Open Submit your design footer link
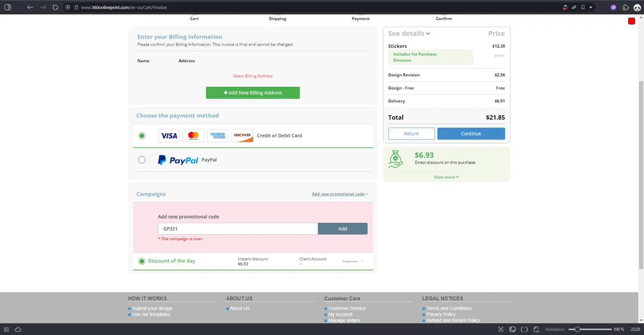This screenshot has height=335, width=644. (x=152, y=308)
